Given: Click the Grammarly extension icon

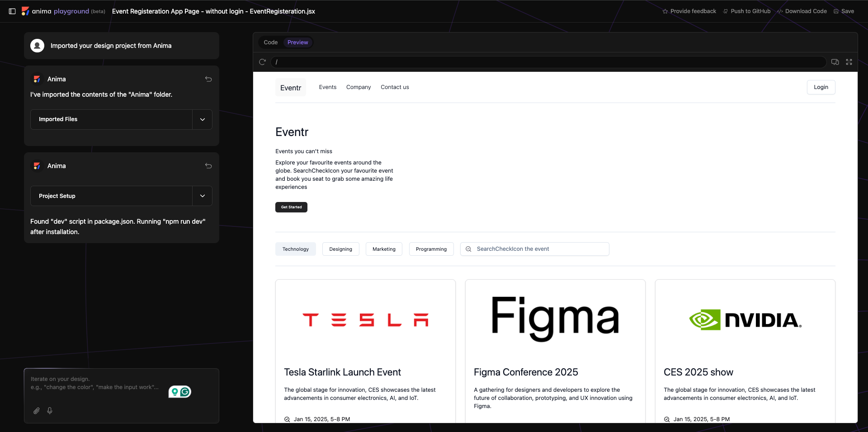Looking at the screenshot, I should [x=185, y=392].
